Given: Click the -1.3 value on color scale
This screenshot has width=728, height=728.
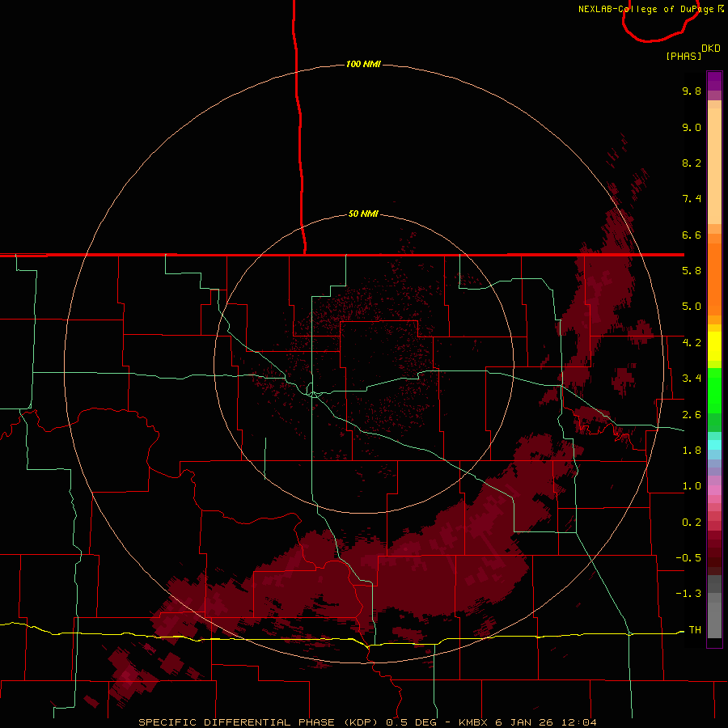Looking at the screenshot, I should (x=688, y=594).
